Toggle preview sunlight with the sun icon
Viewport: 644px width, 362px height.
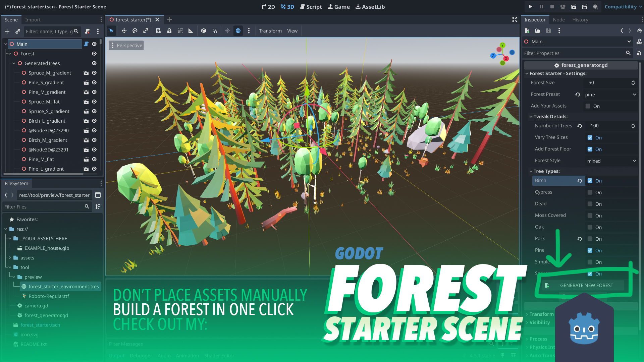coord(227,31)
